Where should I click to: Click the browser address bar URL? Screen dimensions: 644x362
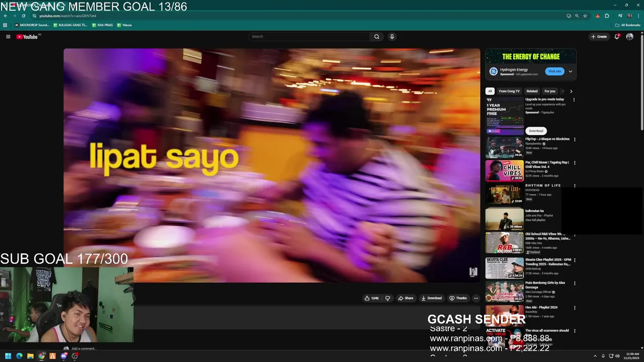pos(68,16)
